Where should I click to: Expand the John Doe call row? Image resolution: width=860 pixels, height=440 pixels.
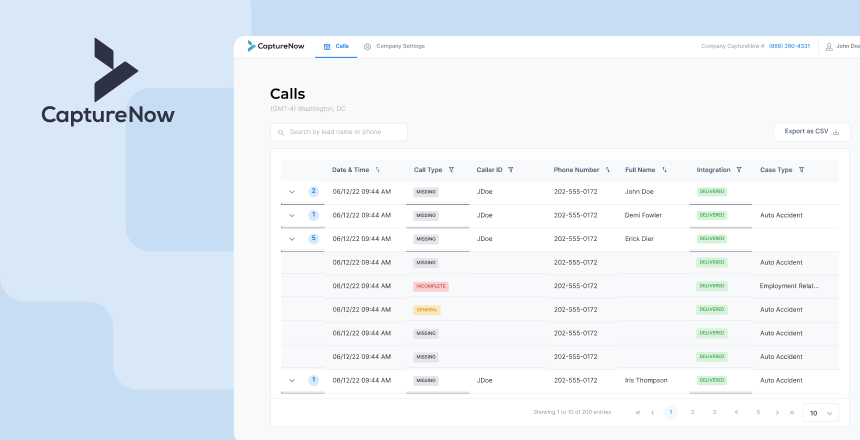[292, 191]
